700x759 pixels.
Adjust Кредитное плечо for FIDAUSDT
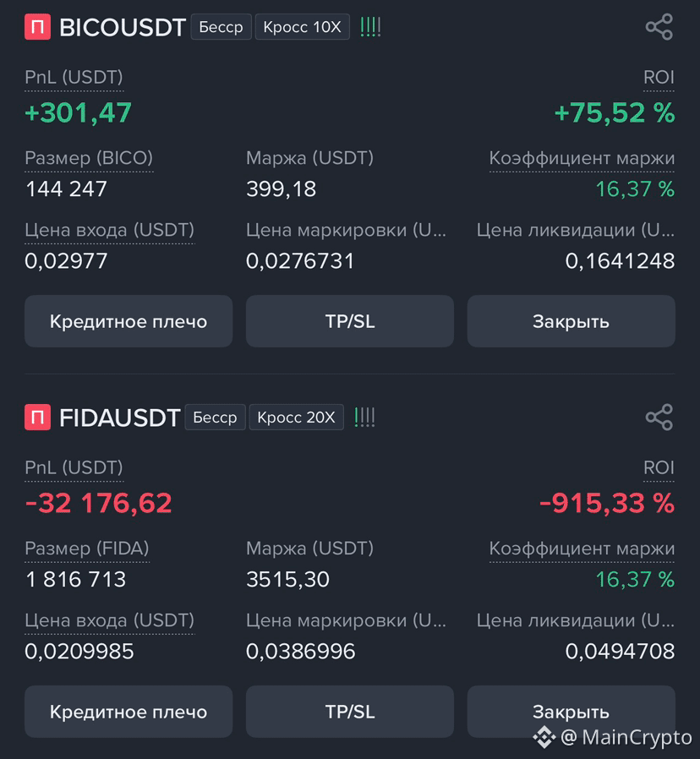click(x=129, y=712)
